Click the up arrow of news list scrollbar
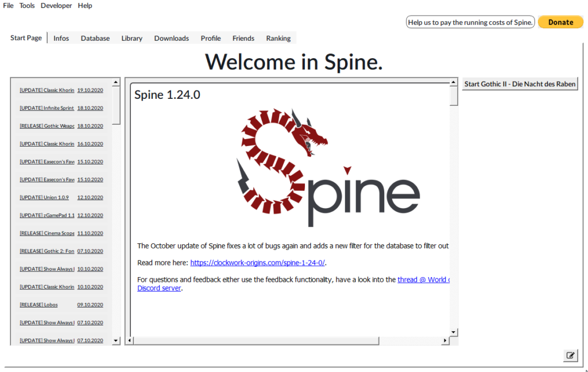This screenshot has height=372, width=588. (x=116, y=82)
